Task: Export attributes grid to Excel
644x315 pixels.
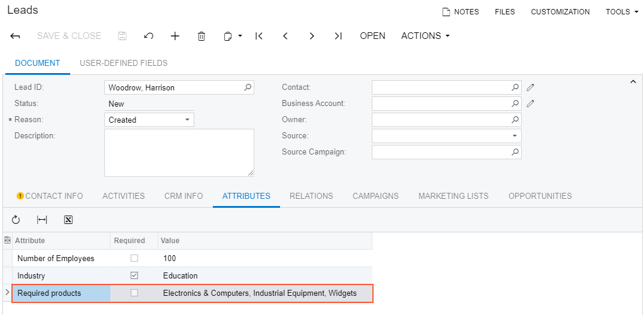Action: (68, 220)
